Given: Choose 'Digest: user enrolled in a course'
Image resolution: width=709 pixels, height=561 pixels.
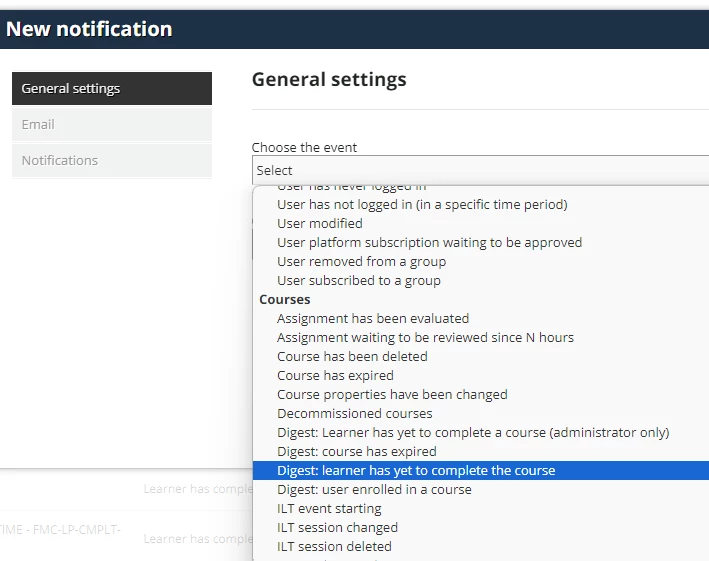Looking at the screenshot, I should coord(374,490).
